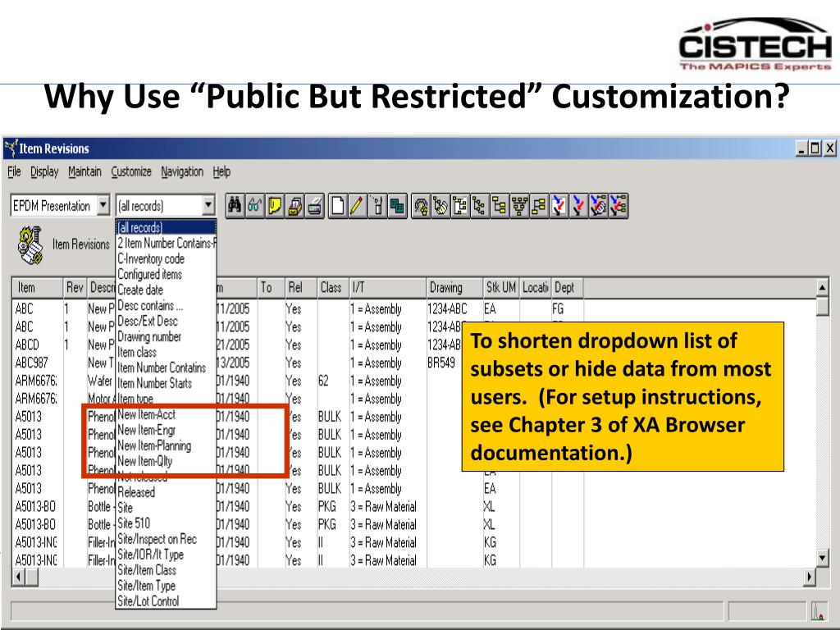Select 'New Item-Engr' subset
The image size is (840, 630).
point(166,430)
